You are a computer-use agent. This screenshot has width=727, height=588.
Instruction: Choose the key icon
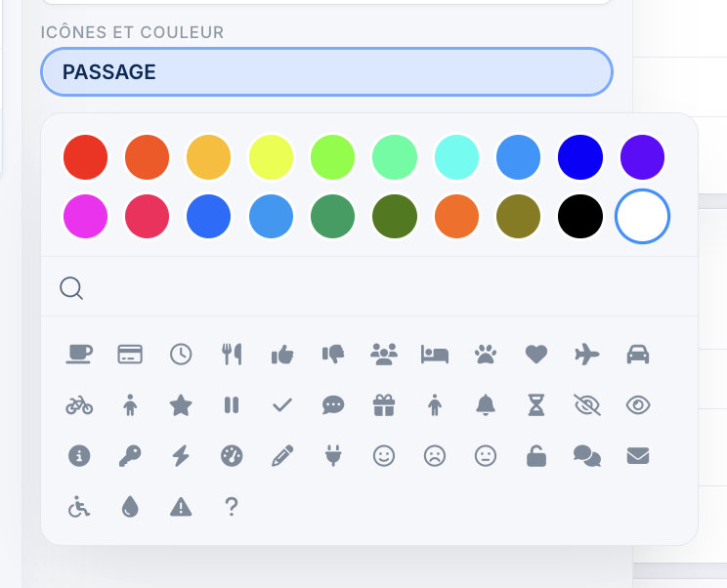[x=130, y=456]
